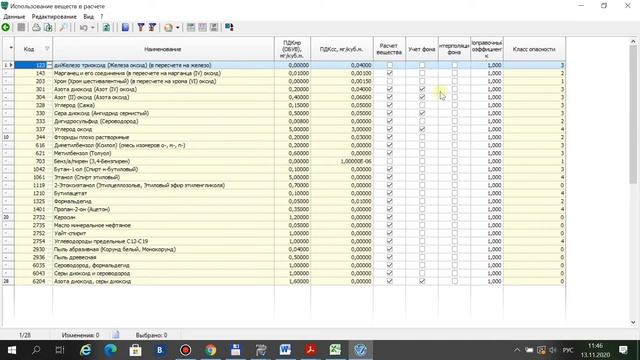The height and width of the screenshot is (360, 640).
Task: Click the status bar document icon
Action: [116, 335]
